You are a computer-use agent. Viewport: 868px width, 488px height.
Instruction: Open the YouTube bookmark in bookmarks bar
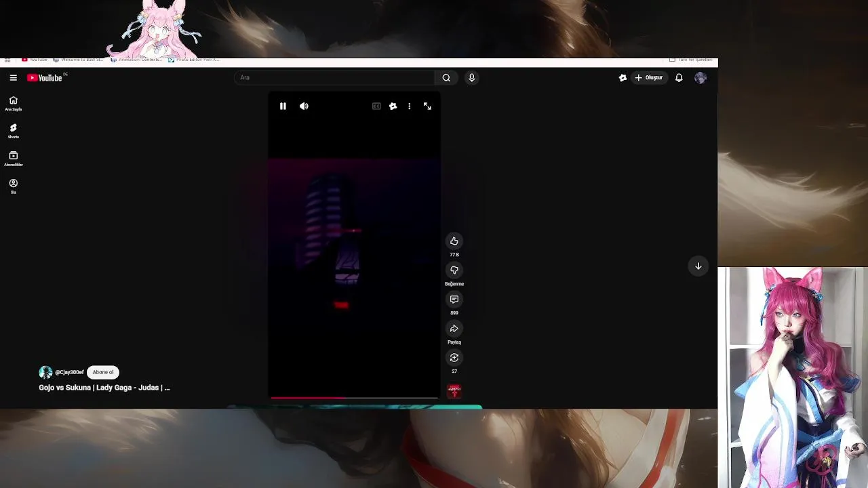click(35, 60)
